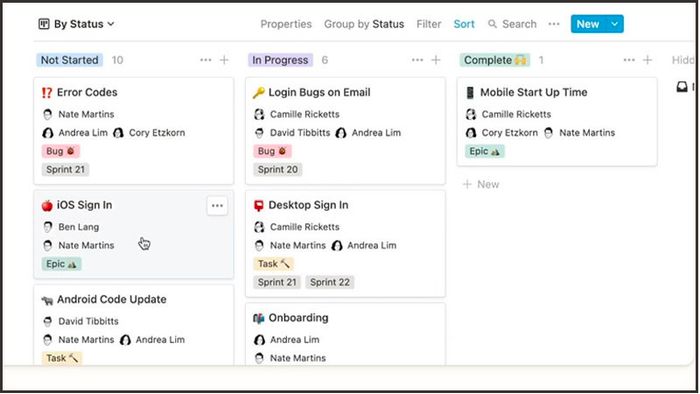This screenshot has height=394, width=700.
Task: Open the view's more options ellipsis by Search
Action: point(554,24)
